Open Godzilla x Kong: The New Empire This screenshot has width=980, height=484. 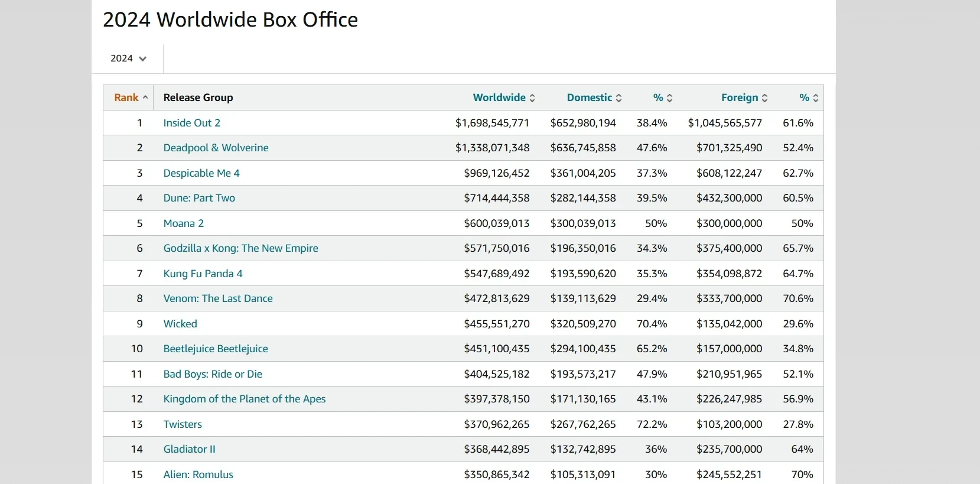tap(240, 248)
